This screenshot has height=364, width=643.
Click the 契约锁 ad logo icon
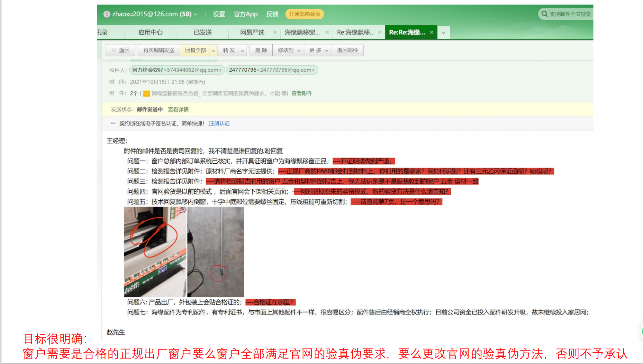(x=113, y=123)
